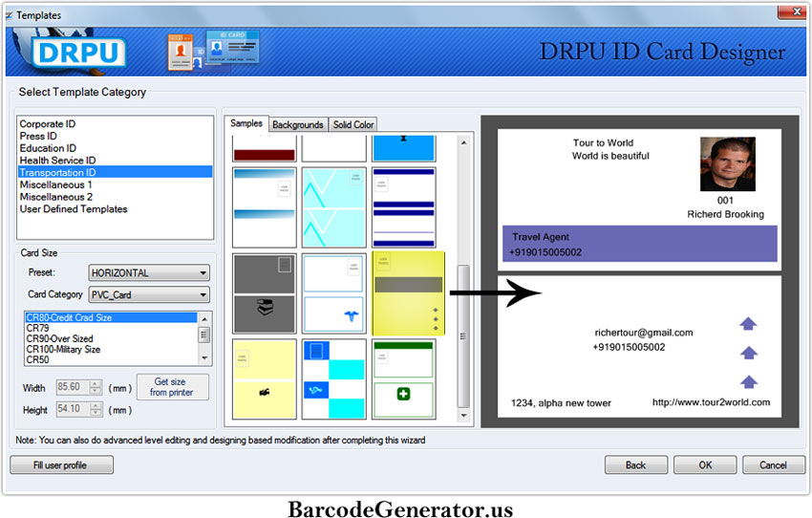Click up arrow of card size list

click(x=204, y=318)
